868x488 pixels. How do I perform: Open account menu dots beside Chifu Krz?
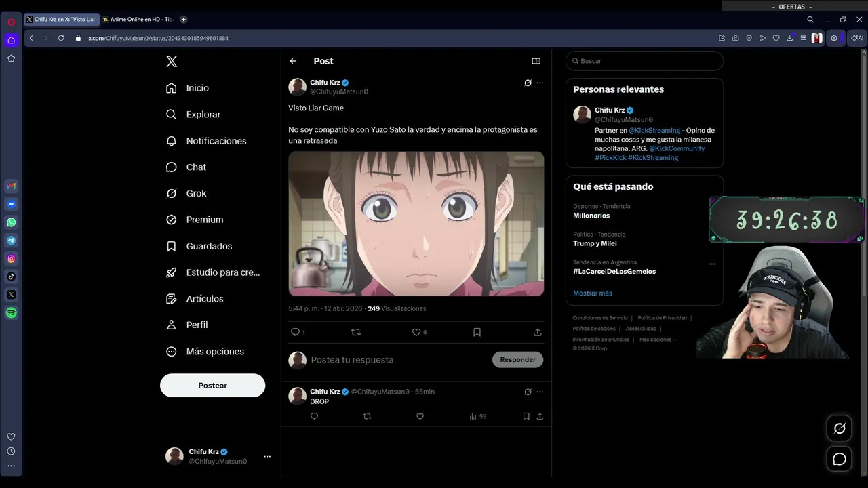[267, 456]
